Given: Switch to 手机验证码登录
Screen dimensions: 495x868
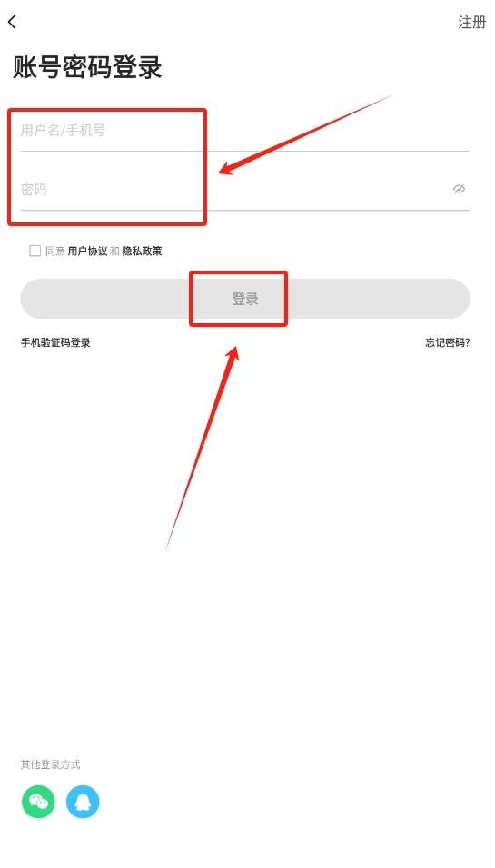Looking at the screenshot, I should coord(55,342).
